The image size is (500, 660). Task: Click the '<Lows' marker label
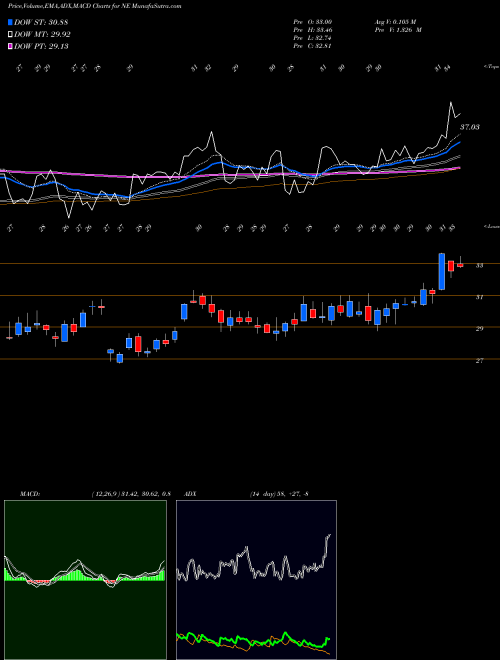point(491,226)
